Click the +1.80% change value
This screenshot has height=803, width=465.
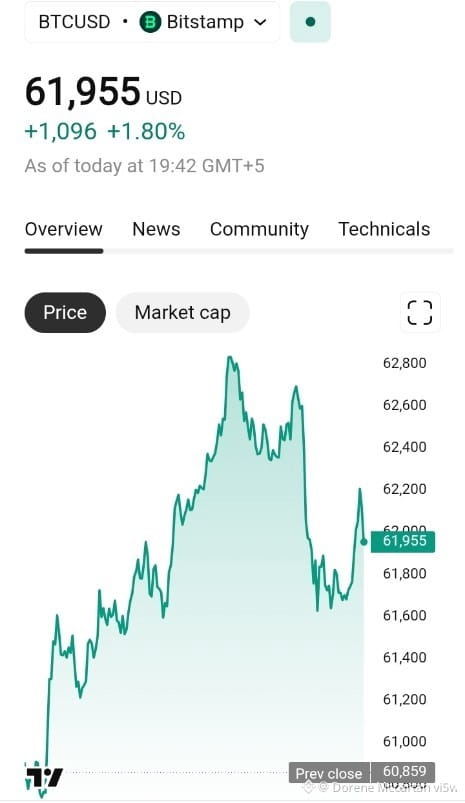click(x=146, y=132)
